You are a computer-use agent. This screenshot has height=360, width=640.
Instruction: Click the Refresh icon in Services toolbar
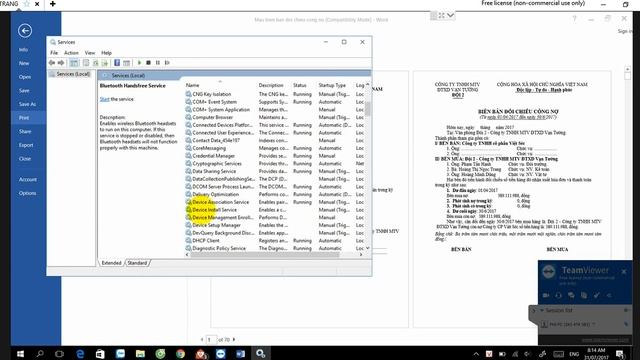click(x=96, y=63)
